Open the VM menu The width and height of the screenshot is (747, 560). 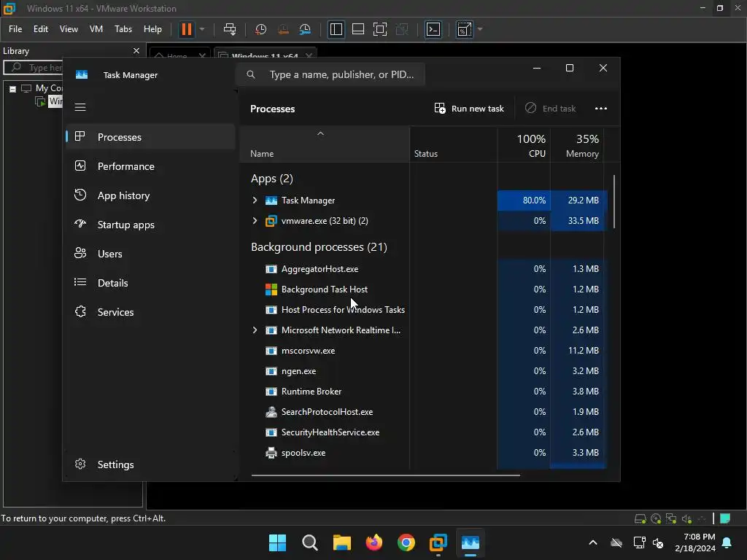(96, 29)
